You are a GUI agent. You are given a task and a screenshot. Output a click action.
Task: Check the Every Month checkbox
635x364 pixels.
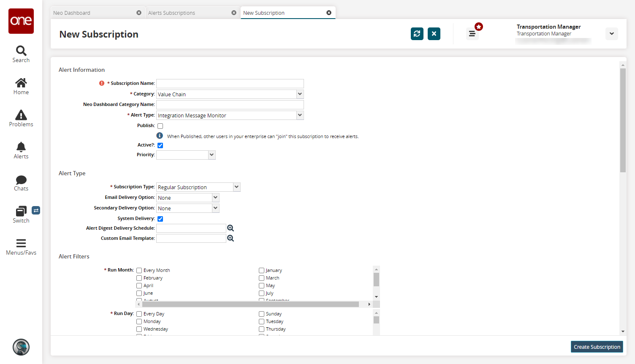(139, 270)
